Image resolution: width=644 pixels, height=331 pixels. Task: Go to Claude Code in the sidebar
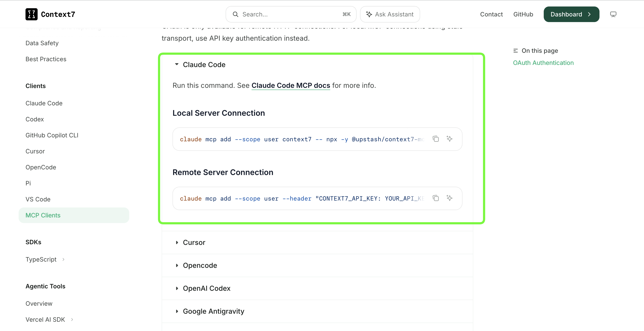tap(44, 103)
